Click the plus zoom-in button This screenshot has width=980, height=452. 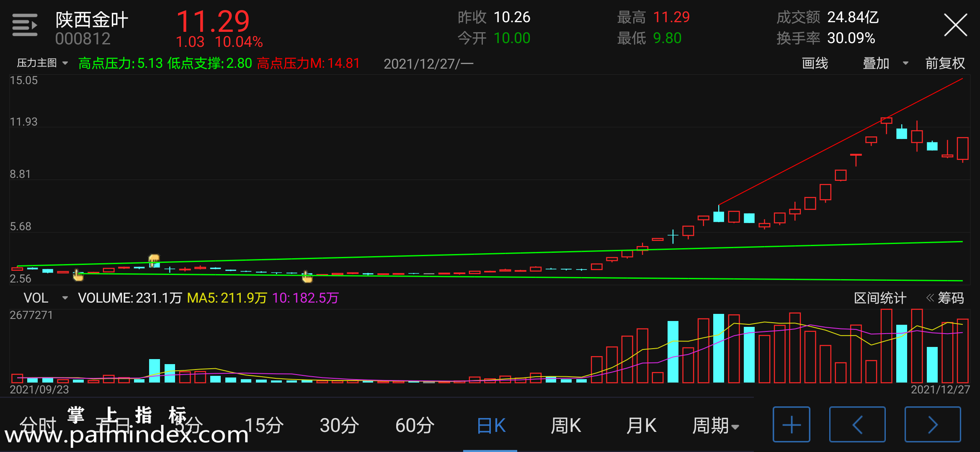click(791, 424)
